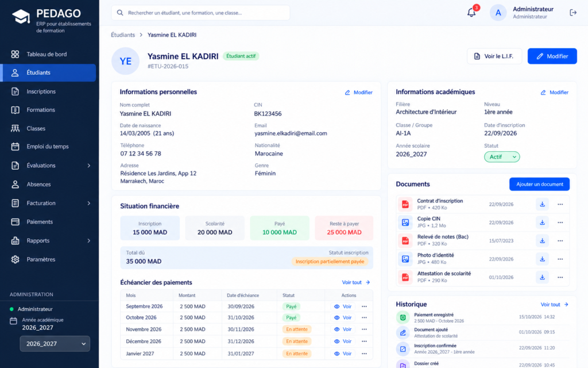
Task: Click the blue Modifier button
Action: pos(552,56)
